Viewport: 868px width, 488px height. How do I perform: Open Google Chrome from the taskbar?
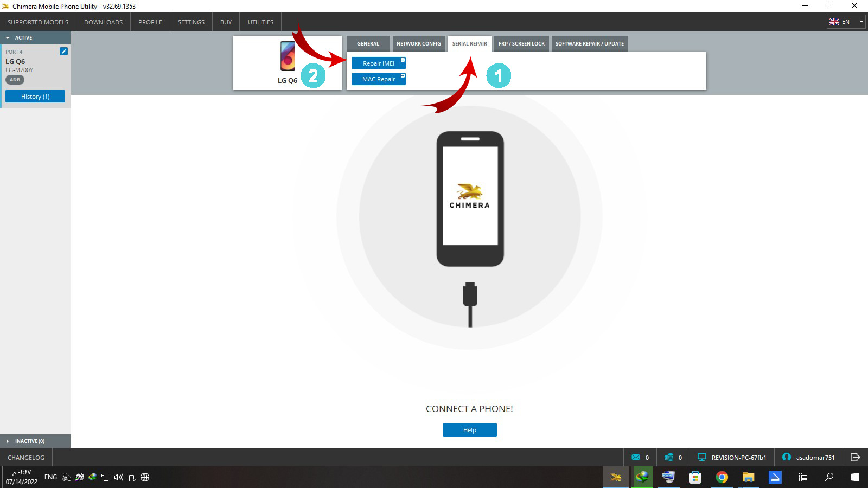click(722, 477)
